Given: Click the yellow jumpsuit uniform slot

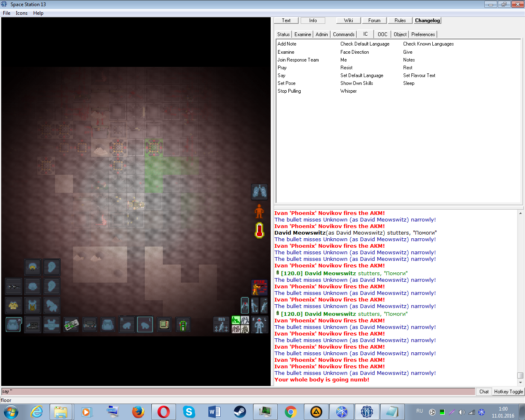Looking at the screenshot, I should click(14, 306).
